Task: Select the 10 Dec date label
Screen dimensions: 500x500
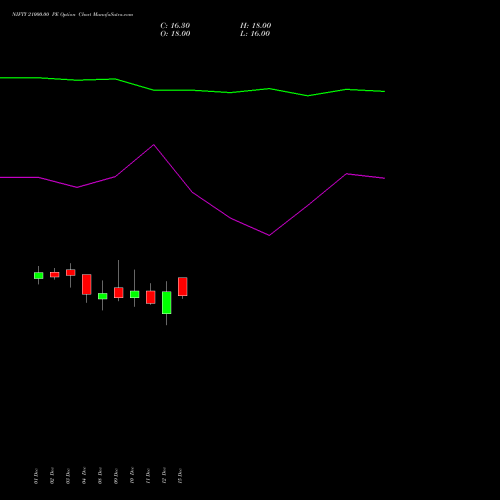Action: (x=132, y=476)
